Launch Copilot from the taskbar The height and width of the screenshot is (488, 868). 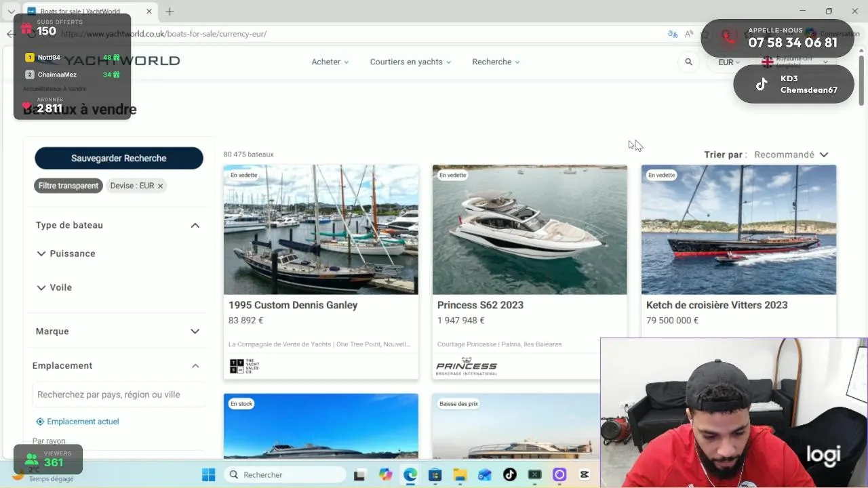pyautogui.click(x=385, y=474)
